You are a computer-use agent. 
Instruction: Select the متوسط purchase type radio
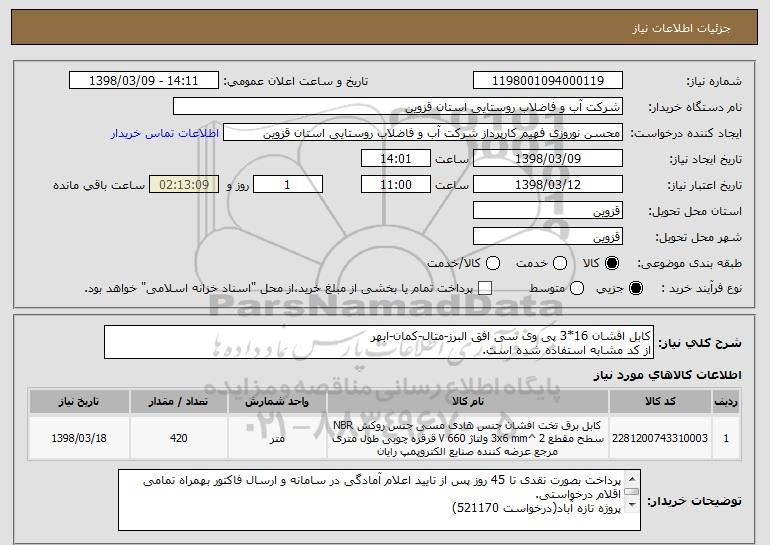point(577,289)
